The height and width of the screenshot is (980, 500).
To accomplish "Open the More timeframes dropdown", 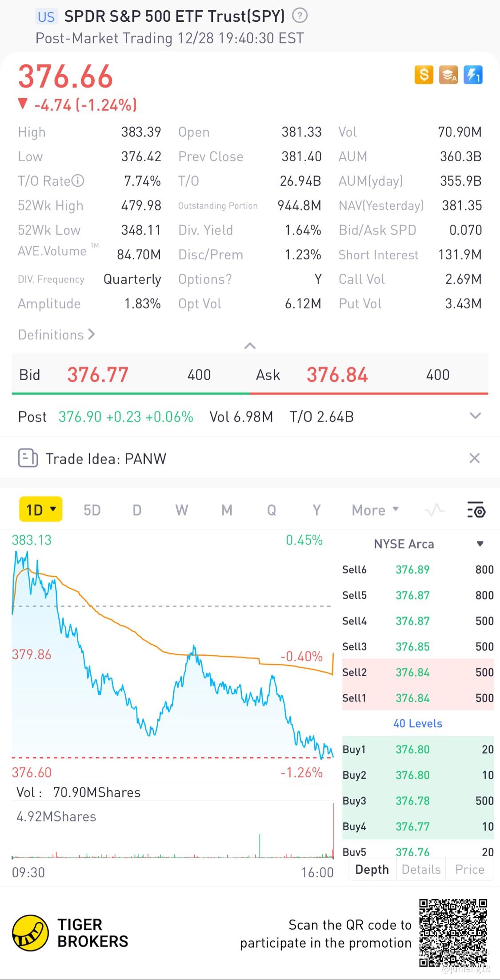I will pos(375,510).
